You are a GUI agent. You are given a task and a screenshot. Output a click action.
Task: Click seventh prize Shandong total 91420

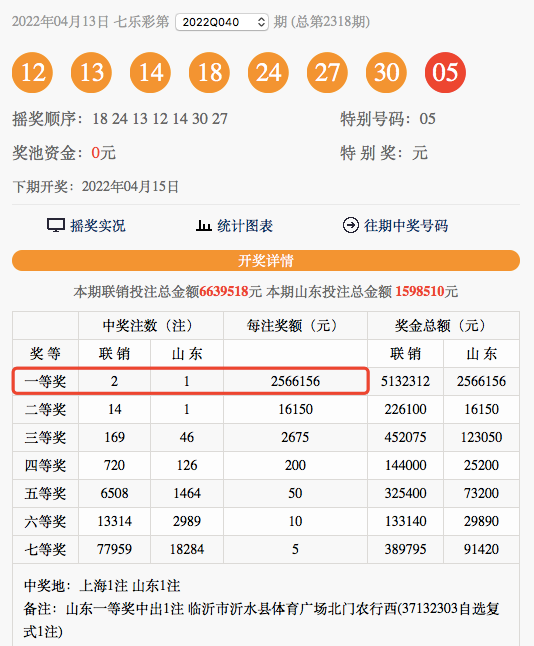481,549
